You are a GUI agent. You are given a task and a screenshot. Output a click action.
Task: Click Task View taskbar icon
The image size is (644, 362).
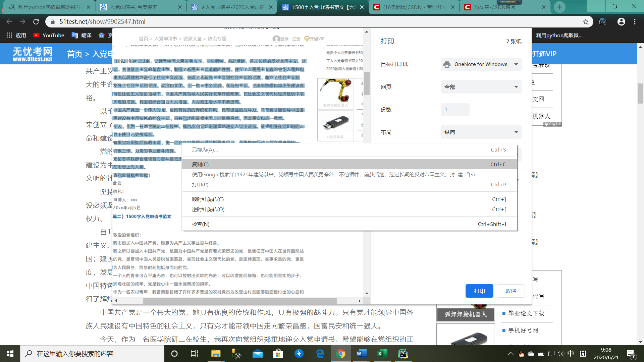(195, 354)
